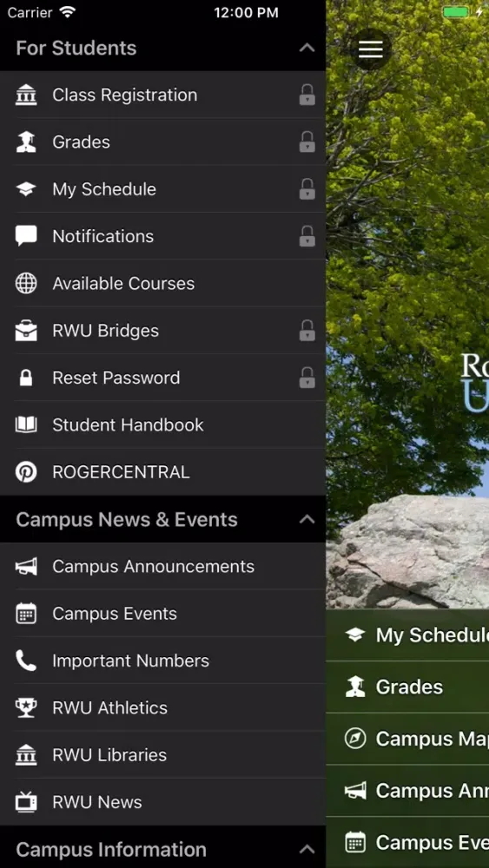Open Grades on the home screen

[407, 687]
